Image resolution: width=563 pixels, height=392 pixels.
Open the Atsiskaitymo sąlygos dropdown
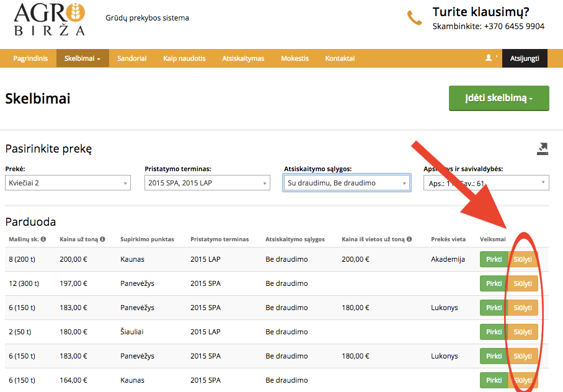(x=347, y=183)
